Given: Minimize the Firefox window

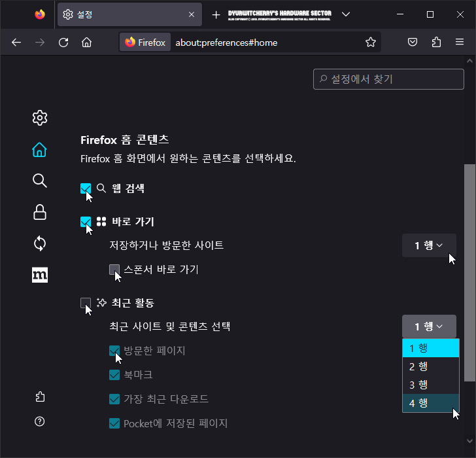Looking at the screenshot, I should click(400, 14).
